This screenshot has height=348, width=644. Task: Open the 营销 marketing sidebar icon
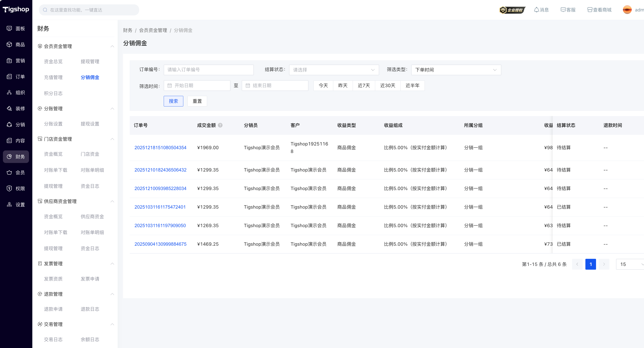click(9, 60)
